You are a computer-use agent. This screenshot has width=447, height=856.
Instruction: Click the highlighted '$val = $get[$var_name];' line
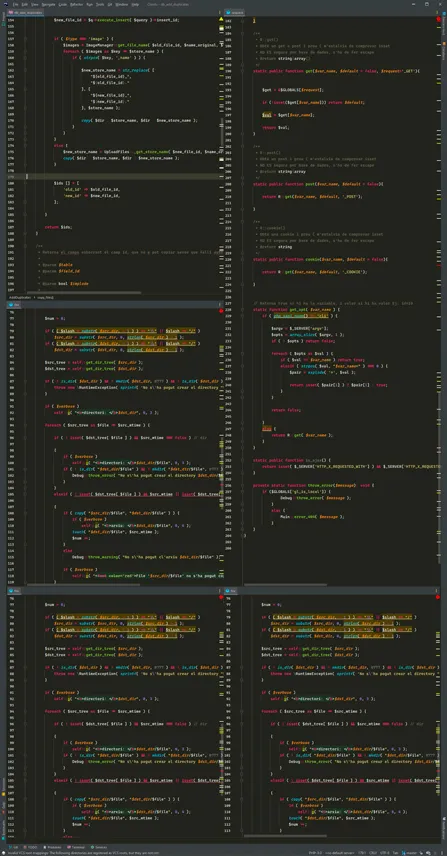[286, 115]
